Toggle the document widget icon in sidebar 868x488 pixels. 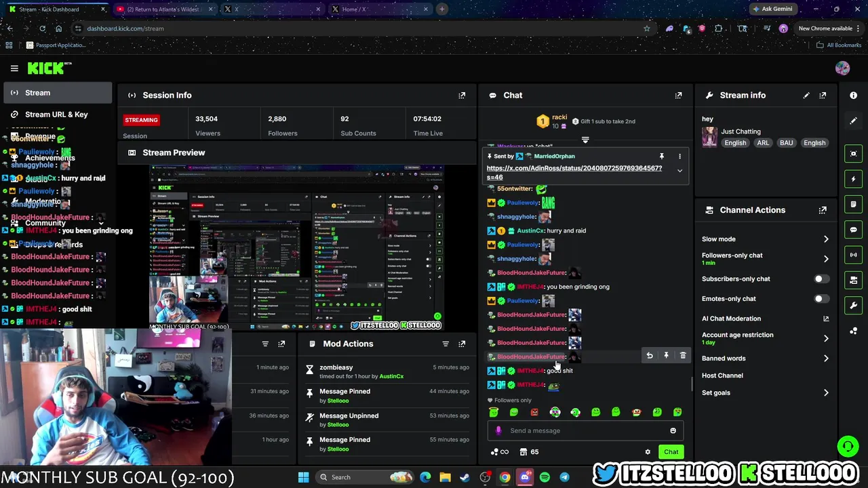853,204
